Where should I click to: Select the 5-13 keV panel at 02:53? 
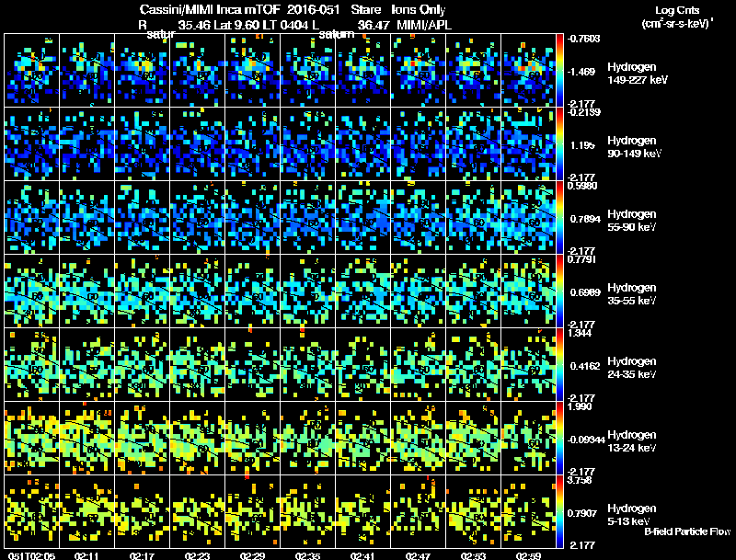(473, 512)
